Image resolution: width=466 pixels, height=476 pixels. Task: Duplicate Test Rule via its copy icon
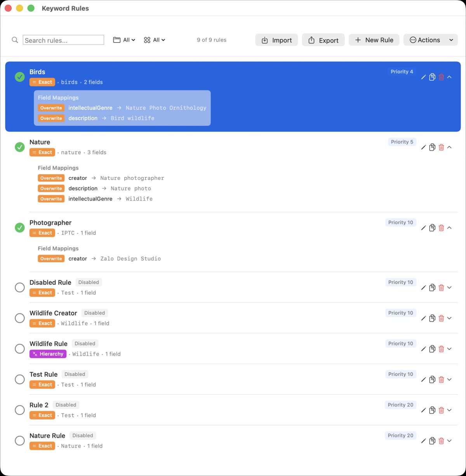point(432,379)
